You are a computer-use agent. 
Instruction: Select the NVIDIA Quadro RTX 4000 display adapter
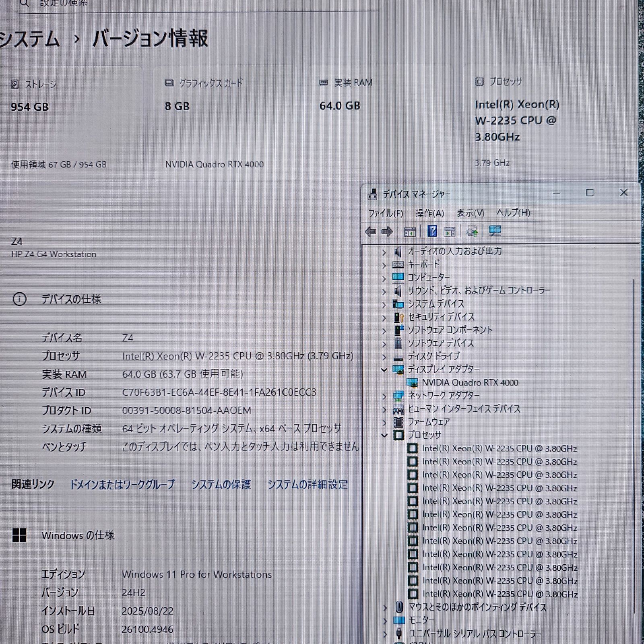pos(469,383)
